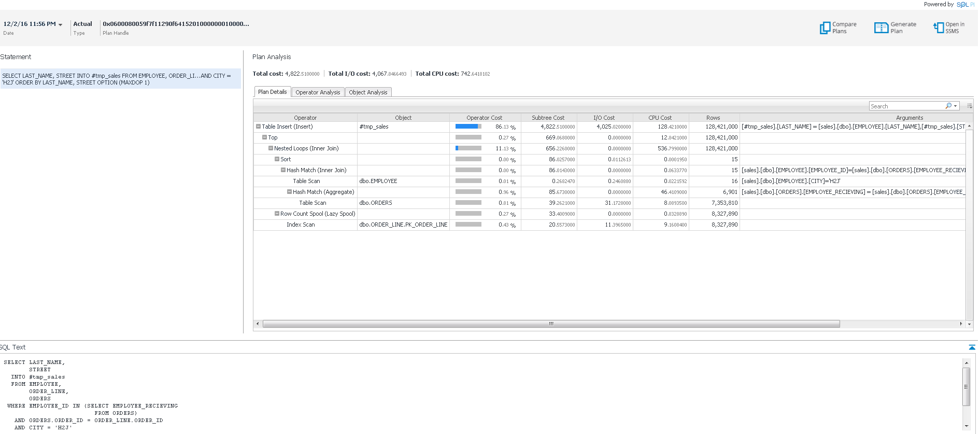Select the Index Scan operator row
Image resolution: width=980 pixels, height=434 pixels.
click(301, 225)
